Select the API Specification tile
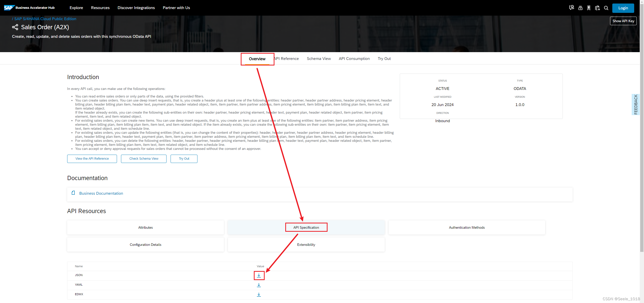 pyautogui.click(x=306, y=227)
